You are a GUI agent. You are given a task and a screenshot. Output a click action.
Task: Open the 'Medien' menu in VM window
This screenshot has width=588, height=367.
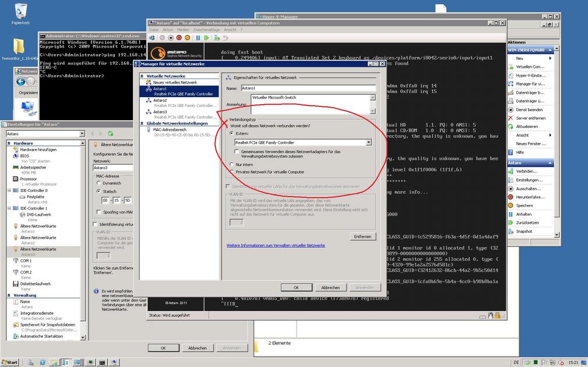pyautogui.click(x=183, y=30)
